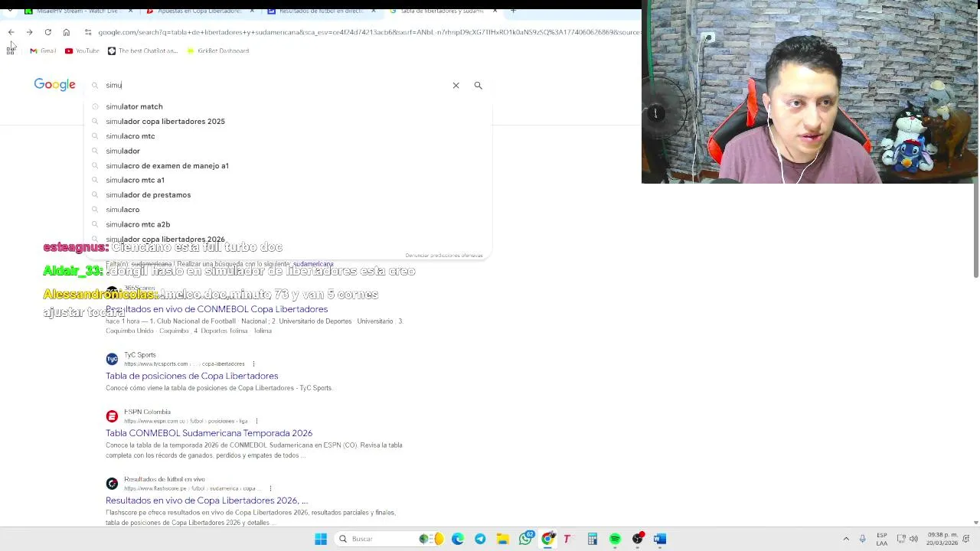Open Telegram from taskbar
Image resolution: width=980 pixels, height=551 pixels.
click(x=480, y=539)
